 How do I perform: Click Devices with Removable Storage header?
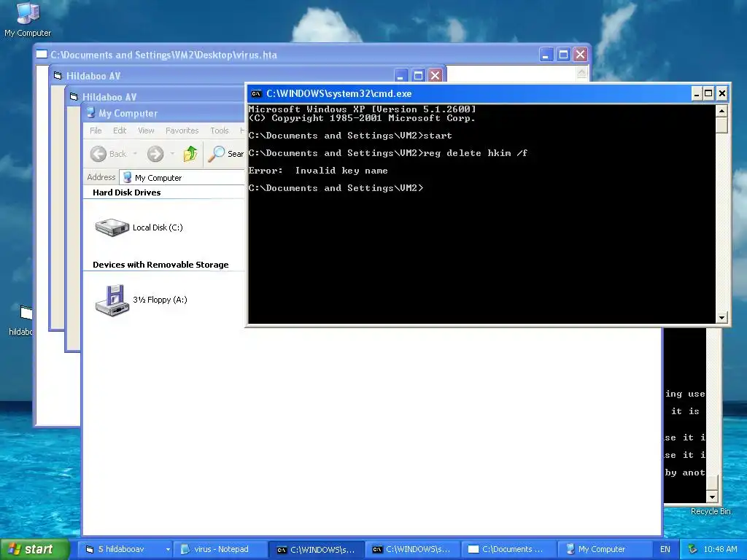[x=160, y=265]
